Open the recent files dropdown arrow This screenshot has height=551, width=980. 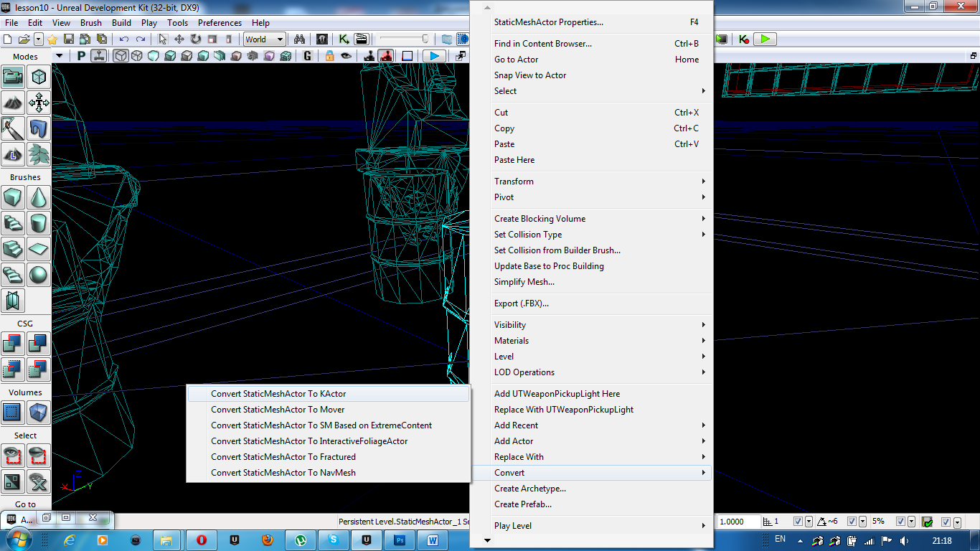coord(39,39)
